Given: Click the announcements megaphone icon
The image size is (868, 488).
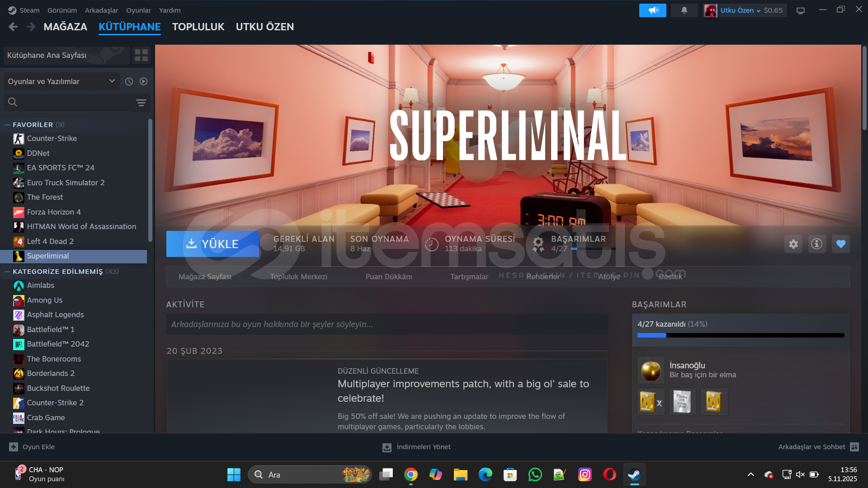Looking at the screenshot, I should (652, 10).
